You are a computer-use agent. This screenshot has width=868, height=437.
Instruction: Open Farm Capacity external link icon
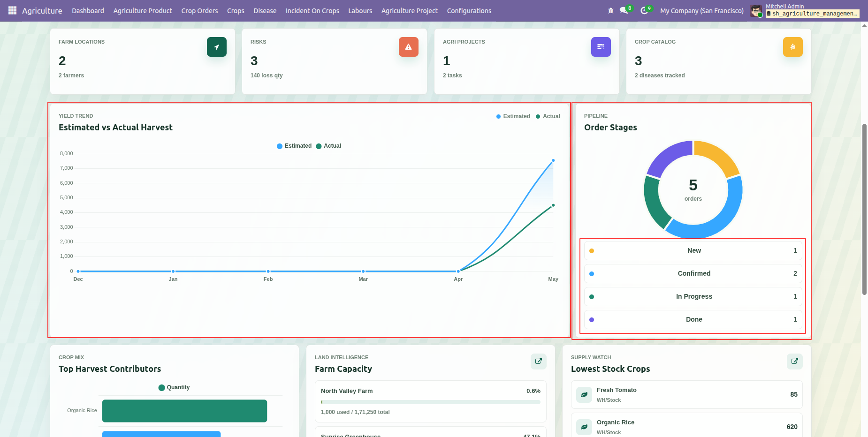pyautogui.click(x=539, y=362)
